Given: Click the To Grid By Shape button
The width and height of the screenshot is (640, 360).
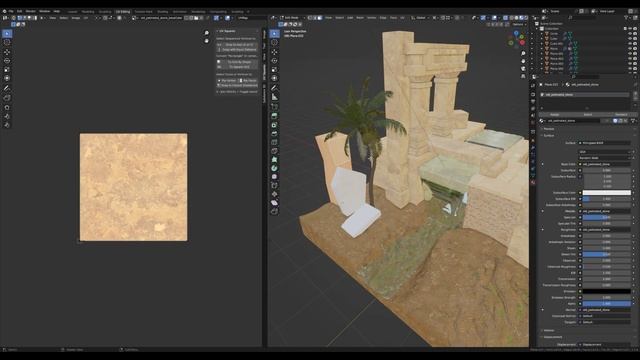Looking at the screenshot, I should click(237, 62).
